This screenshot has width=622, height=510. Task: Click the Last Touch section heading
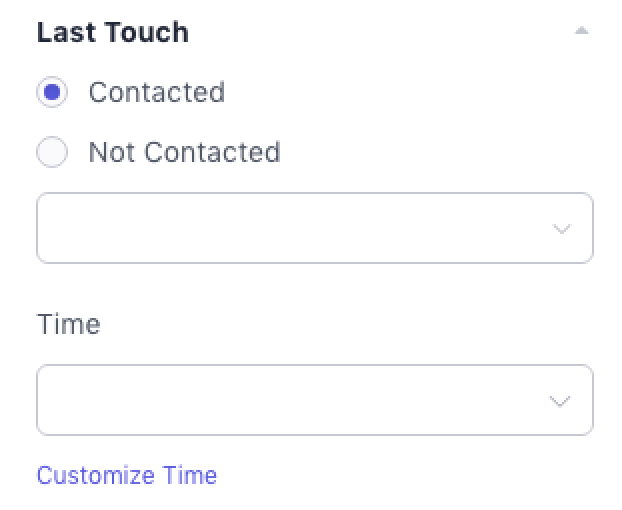tap(113, 32)
